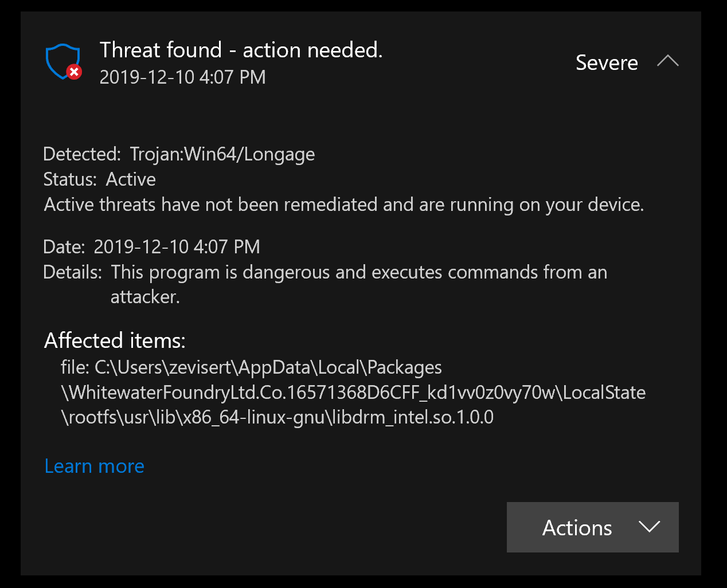This screenshot has height=588, width=727.
Task: Click the 'Status: Active' line
Action: [x=99, y=179]
